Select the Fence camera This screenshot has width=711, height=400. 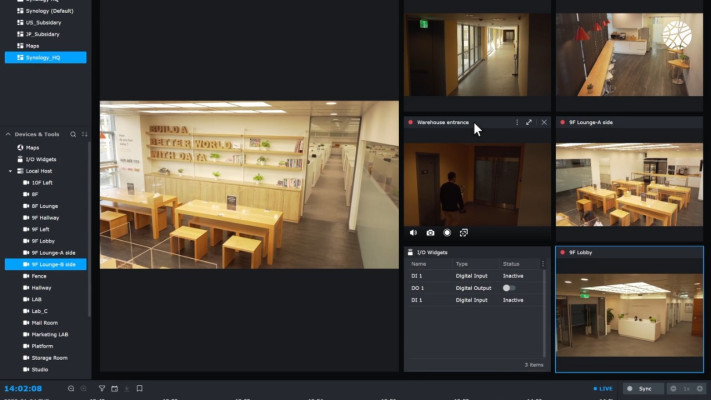pos(45,276)
